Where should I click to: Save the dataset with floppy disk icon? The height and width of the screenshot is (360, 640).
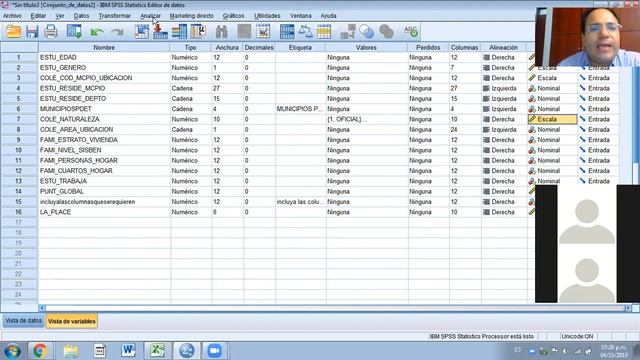click(32, 31)
